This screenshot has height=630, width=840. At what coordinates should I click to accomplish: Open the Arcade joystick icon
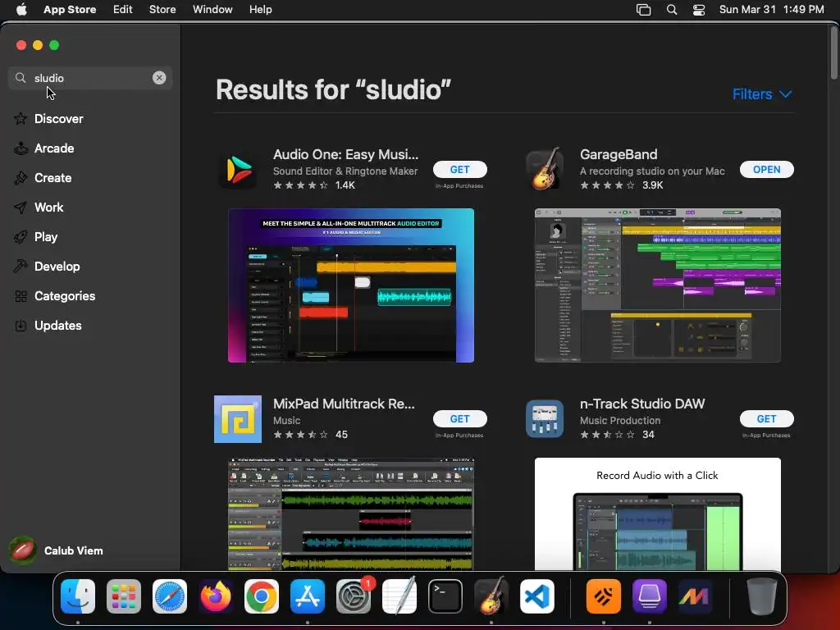(x=21, y=148)
